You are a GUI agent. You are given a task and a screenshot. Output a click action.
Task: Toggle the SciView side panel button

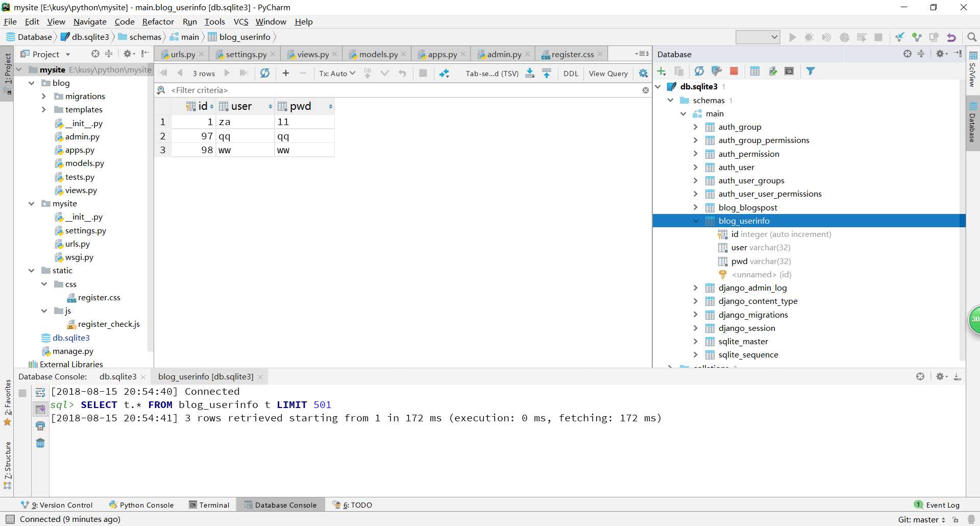[973, 69]
